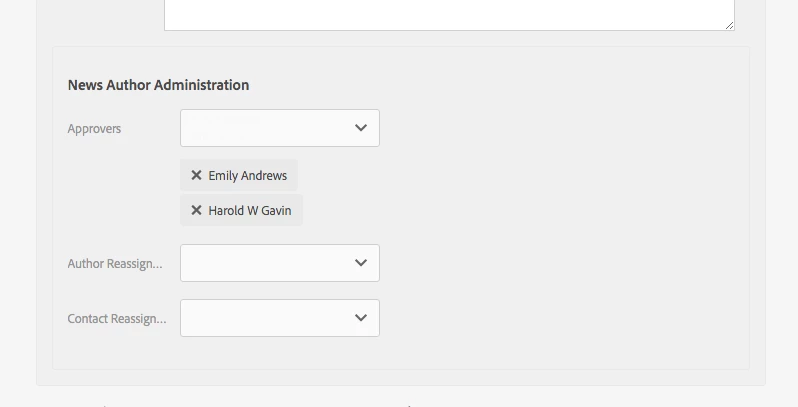Open the Approvers combo box
798x407 pixels.
(x=280, y=128)
